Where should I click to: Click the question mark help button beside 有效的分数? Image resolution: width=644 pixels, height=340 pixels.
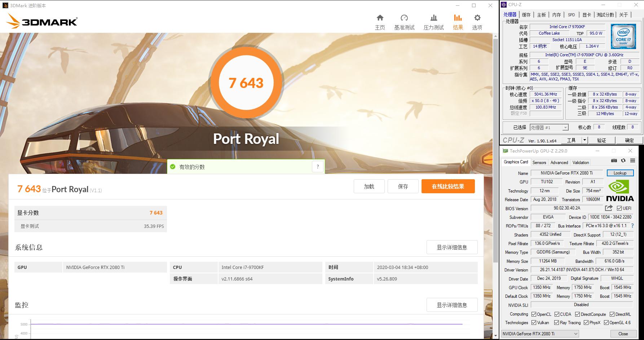(x=318, y=167)
